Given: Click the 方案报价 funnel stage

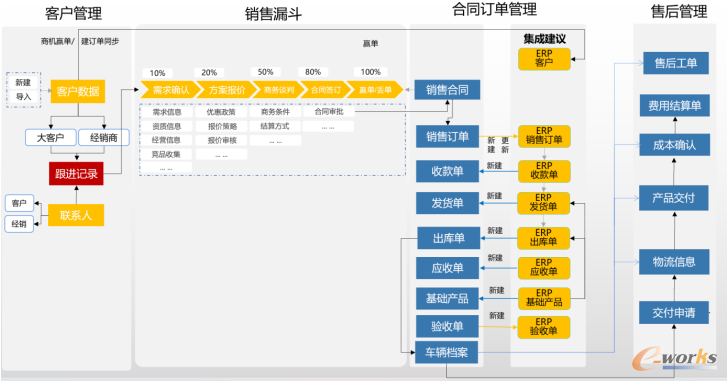Looking at the screenshot, I should coord(226,89).
